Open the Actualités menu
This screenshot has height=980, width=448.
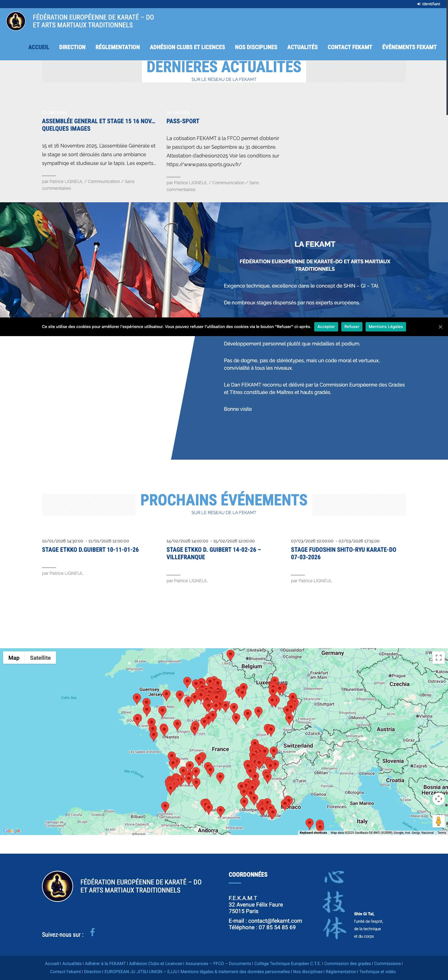pos(302,47)
